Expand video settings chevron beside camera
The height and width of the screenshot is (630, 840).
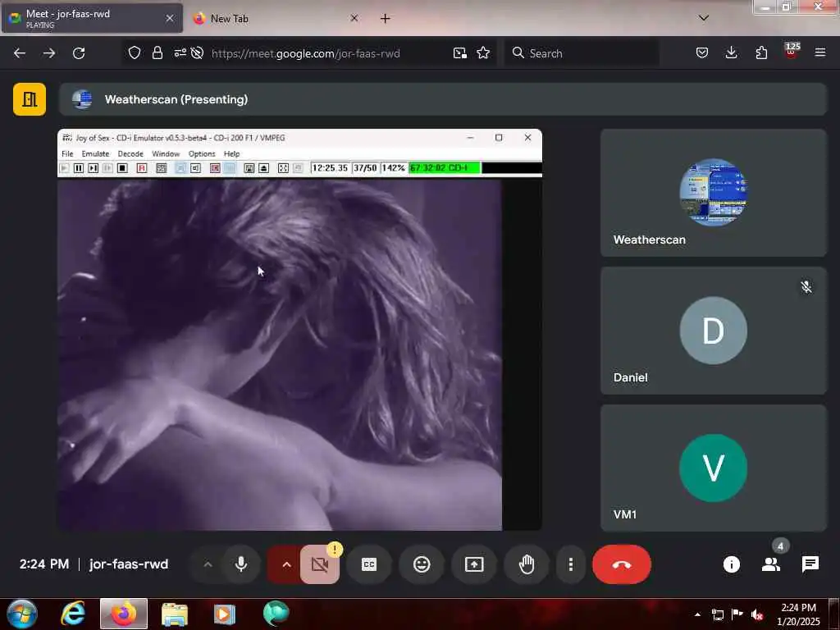286,564
